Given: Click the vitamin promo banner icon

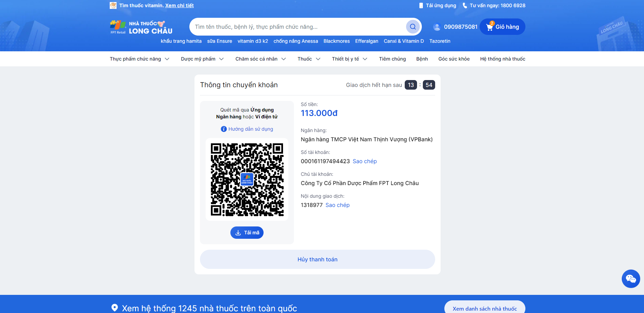Looking at the screenshot, I should tap(113, 5).
